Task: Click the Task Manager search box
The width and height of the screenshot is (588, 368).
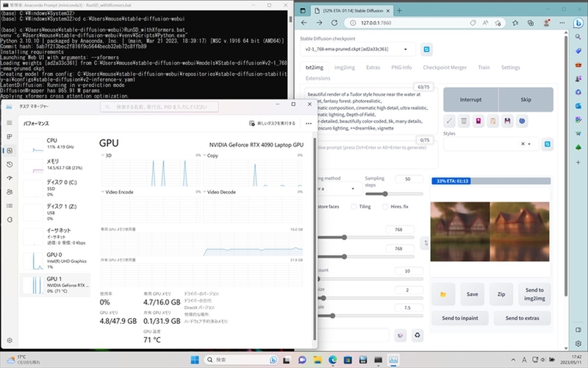Action: click(x=159, y=107)
